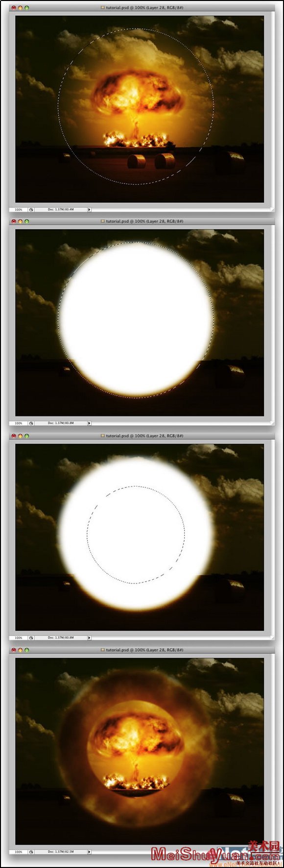284x868 pixels.
Task: Click the tutorial.psd proxy icon above the dashed-selection explosion image
Action: (x=103, y=8)
